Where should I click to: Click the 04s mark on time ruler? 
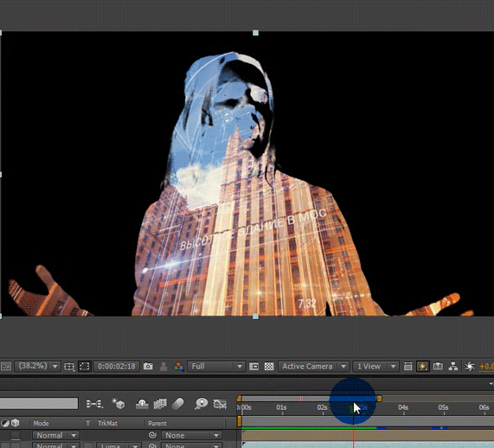(x=403, y=407)
